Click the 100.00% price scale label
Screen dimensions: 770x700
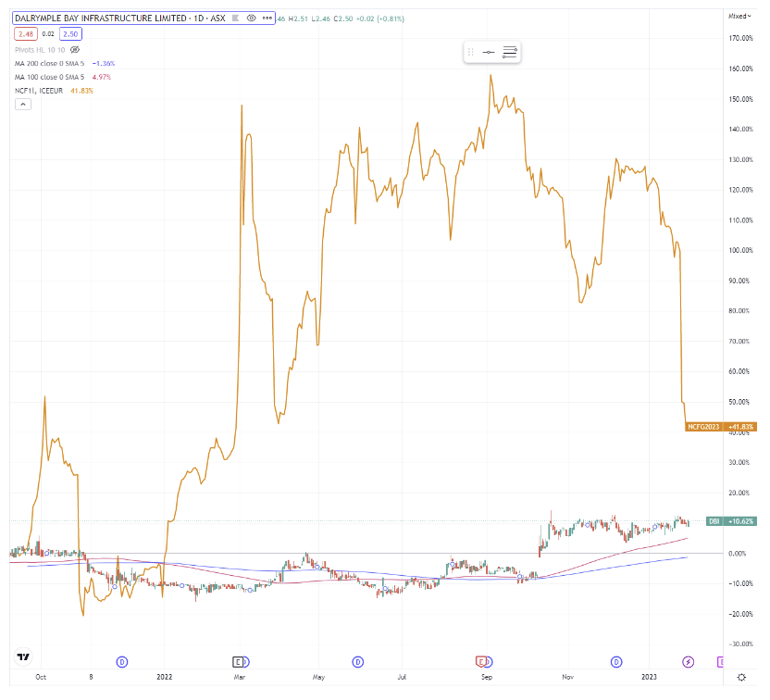(740, 251)
